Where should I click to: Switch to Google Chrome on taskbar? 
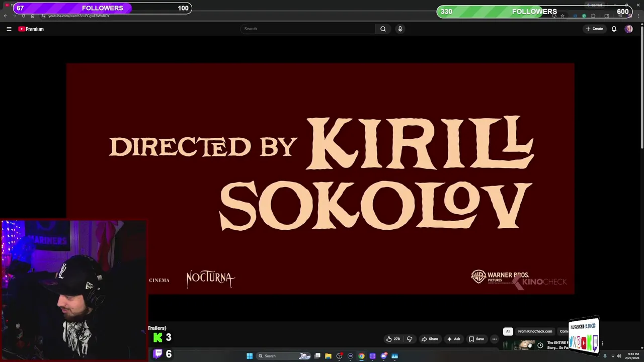point(361,356)
